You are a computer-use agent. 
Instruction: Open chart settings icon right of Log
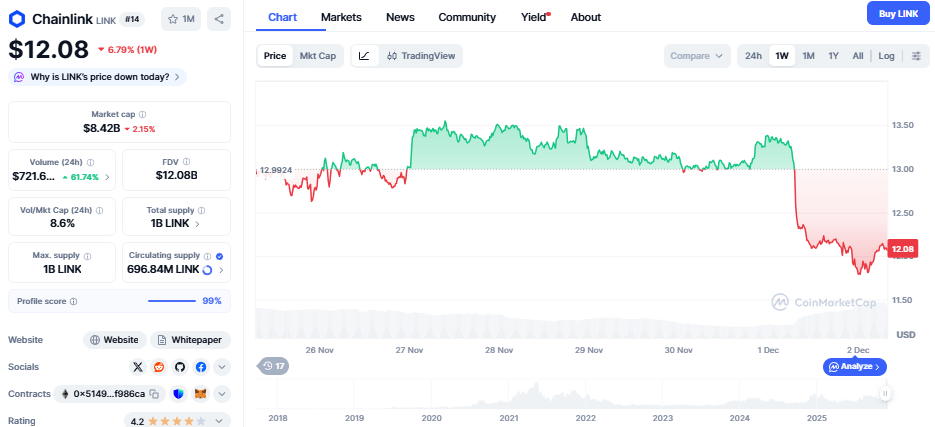coord(915,56)
